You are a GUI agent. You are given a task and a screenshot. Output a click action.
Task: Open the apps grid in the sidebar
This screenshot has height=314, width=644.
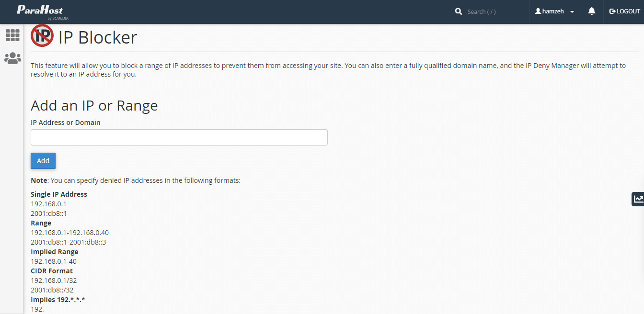(x=12, y=35)
